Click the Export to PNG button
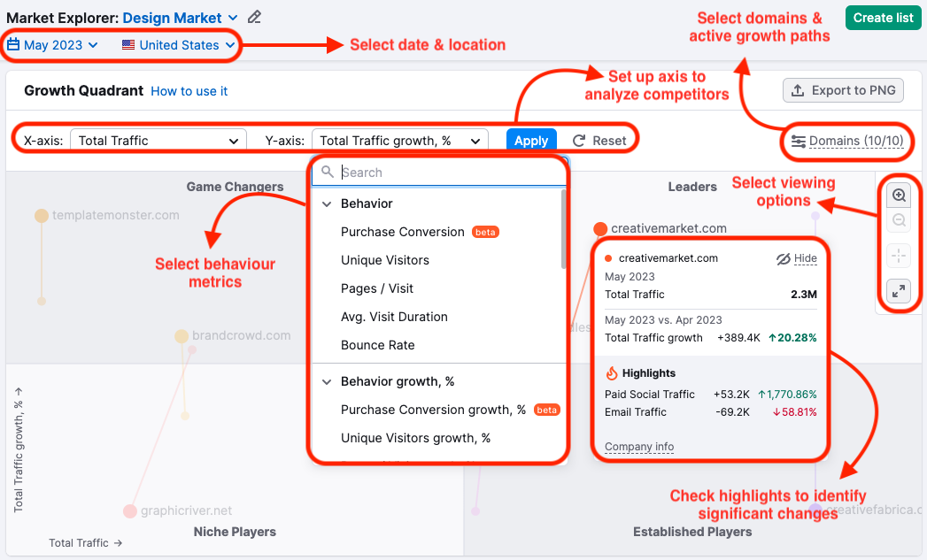The height and width of the screenshot is (560, 927). pos(844,90)
